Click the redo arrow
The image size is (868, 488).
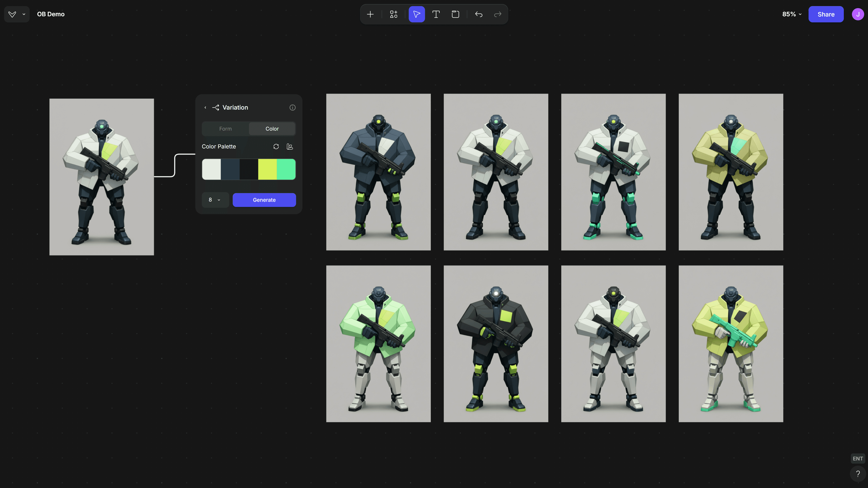[498, 14]
